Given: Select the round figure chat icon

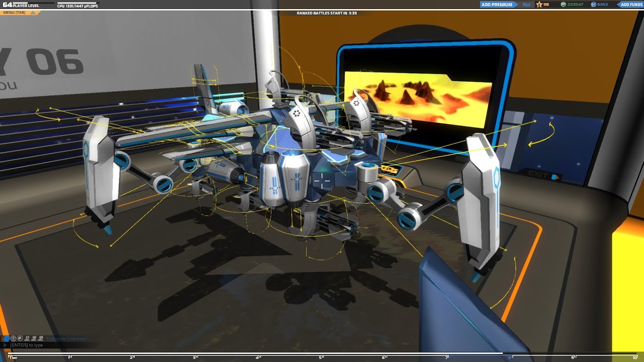Looking at the screenshot, I should [x=14, y=338].
